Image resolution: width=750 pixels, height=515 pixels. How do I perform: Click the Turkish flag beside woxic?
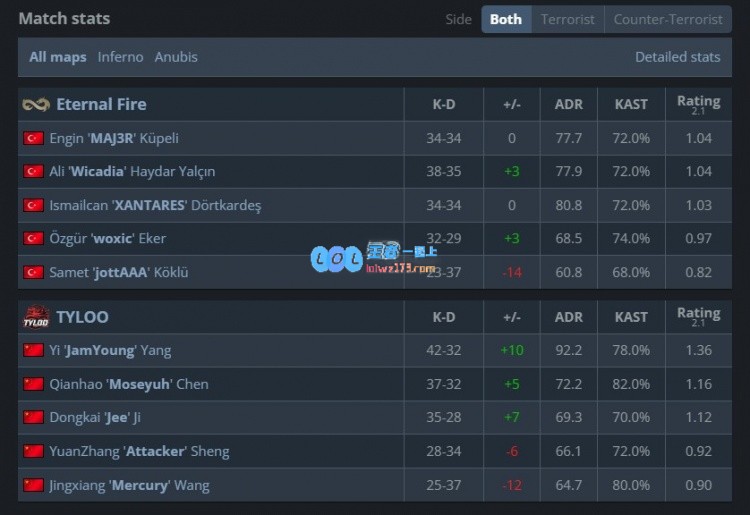point(33,239)
